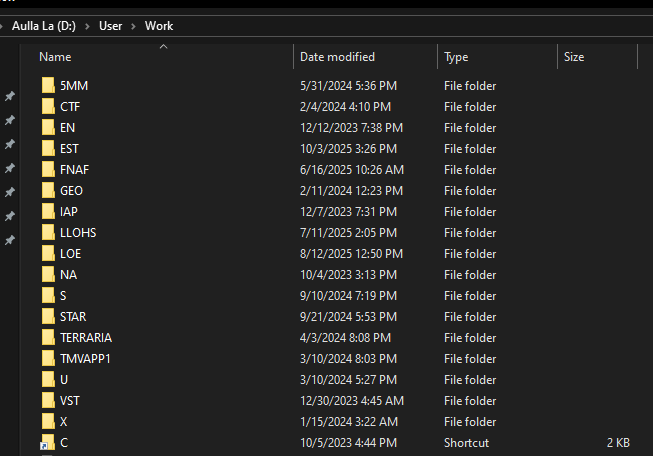
Task: Click the bottom pin icon in sidebar
Action: [10, 241]
